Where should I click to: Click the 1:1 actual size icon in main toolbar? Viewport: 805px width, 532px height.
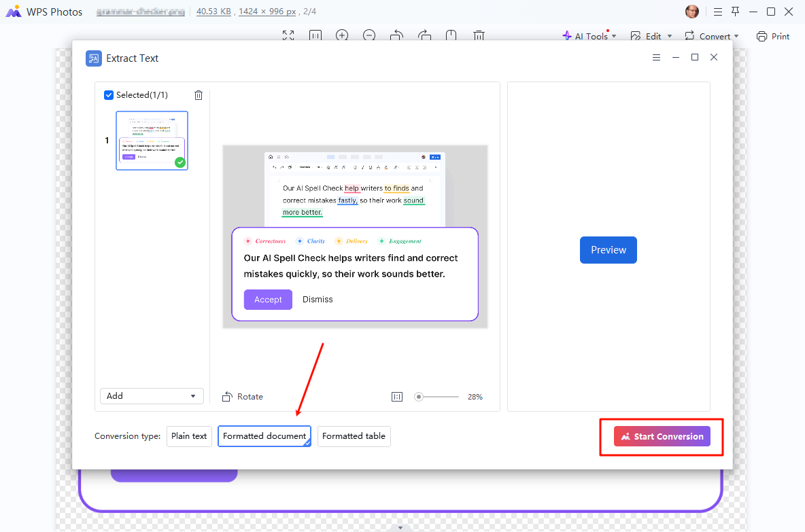(x=315, y=35)
